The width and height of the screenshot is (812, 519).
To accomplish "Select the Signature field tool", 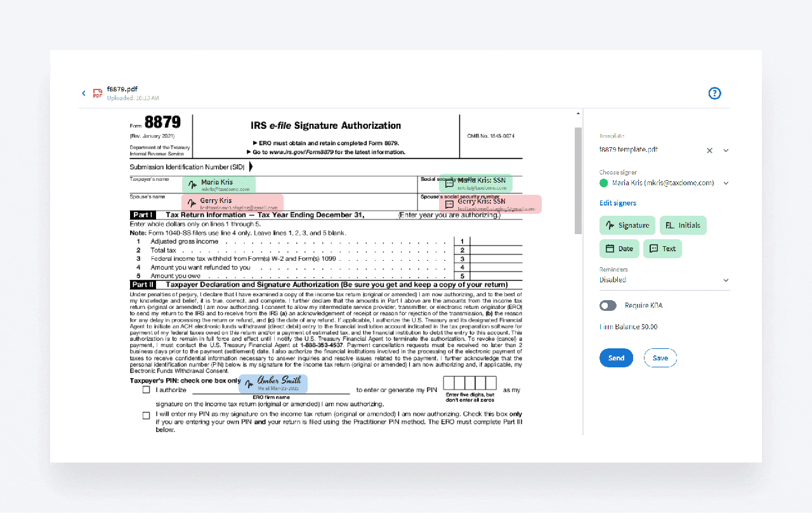I will coord(627,225).
